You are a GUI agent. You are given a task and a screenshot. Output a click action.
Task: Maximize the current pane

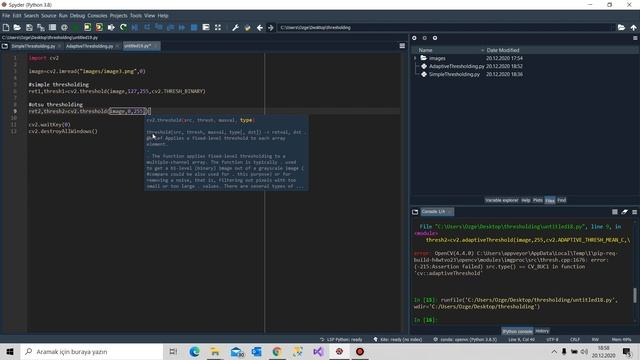pyautogui.click(x=218, y=27)
